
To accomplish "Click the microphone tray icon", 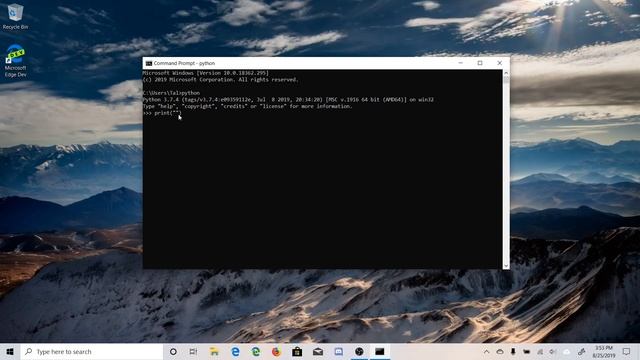I will click(513, 351).
